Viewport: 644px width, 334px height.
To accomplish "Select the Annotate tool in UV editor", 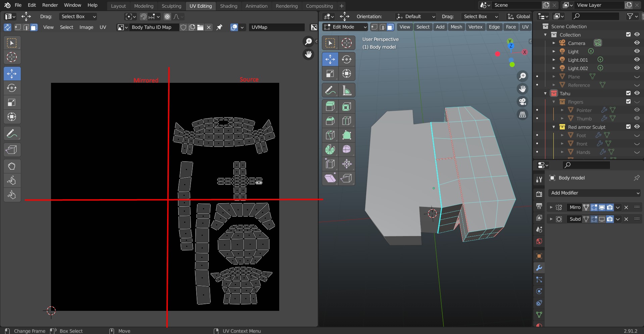I will pyautogui.click(x=12, y=133).
